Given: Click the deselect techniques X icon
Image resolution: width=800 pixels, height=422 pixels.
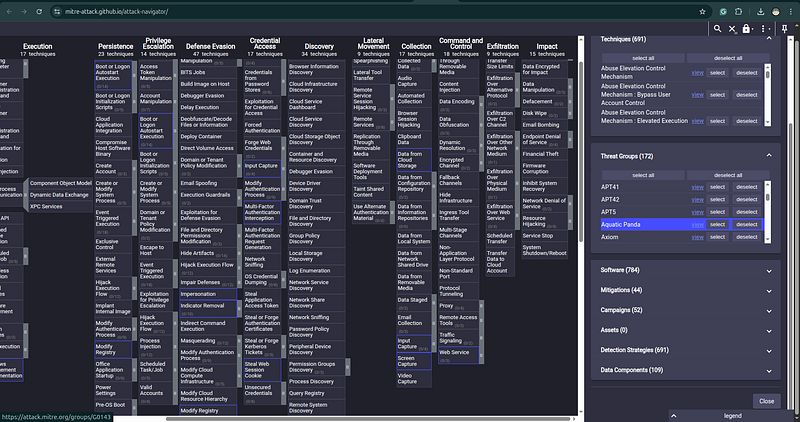Looking at the screenshot, I should 732,29.
